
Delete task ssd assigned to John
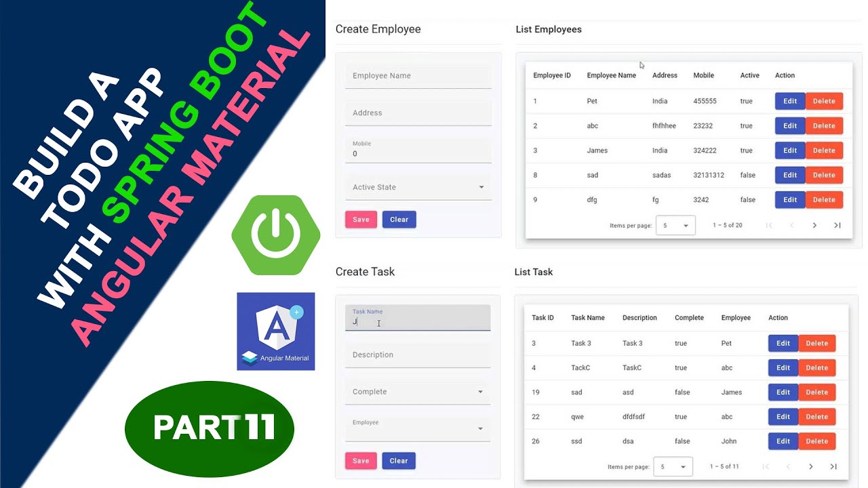(x=816, y=441)
